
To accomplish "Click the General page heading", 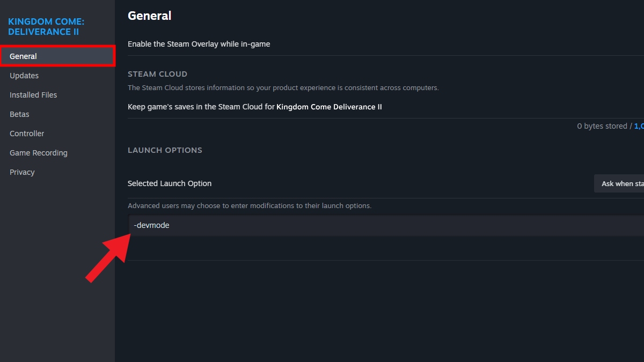I will click(x=149, y=16).
